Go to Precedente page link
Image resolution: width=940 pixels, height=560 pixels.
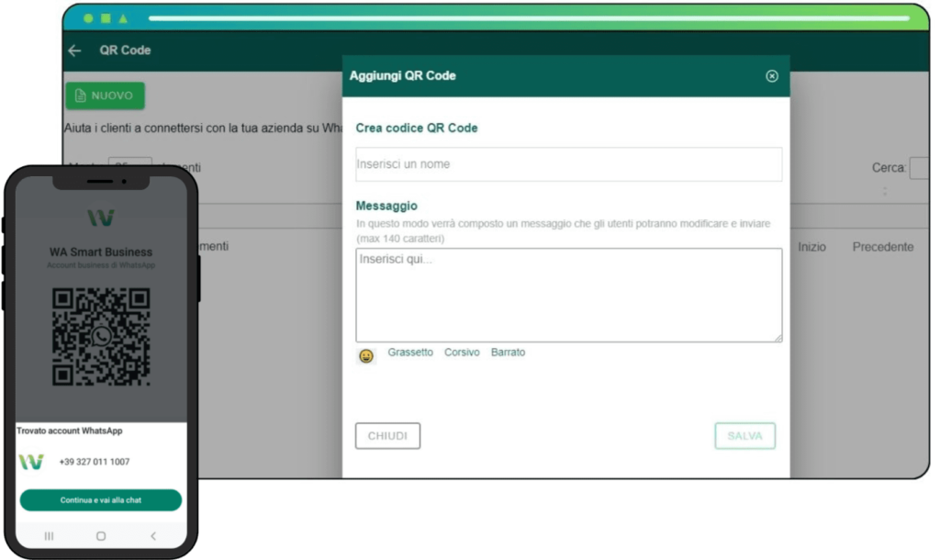pos(883,247)
